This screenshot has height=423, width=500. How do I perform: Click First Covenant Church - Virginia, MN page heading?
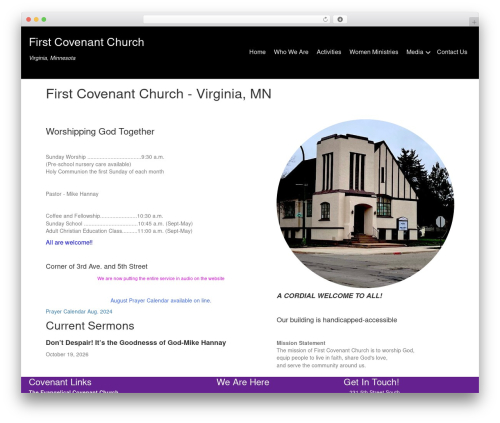tap(159, 94)
